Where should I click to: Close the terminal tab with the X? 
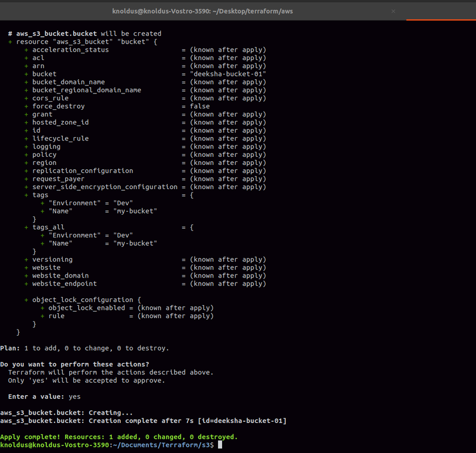coord(393,11)
